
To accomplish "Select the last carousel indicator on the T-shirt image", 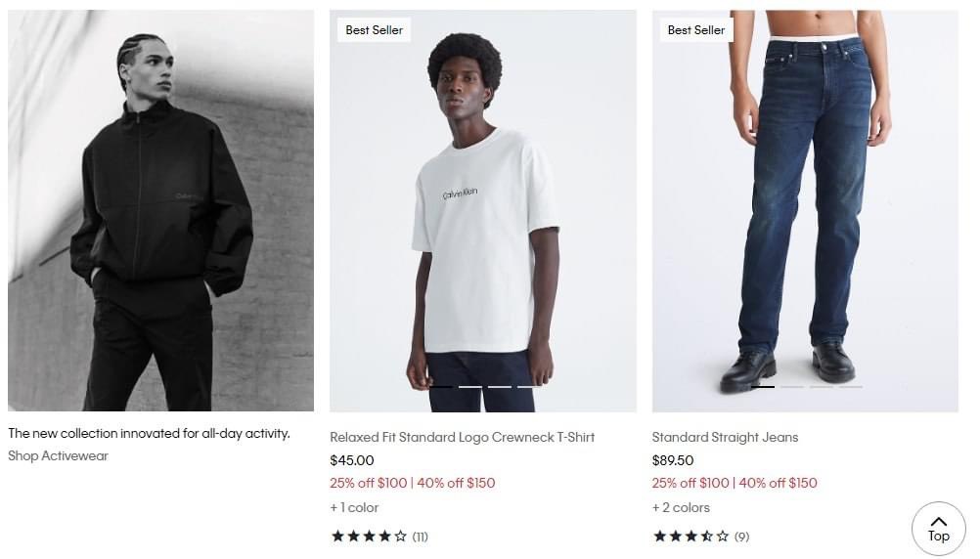I will click(529, 387).
